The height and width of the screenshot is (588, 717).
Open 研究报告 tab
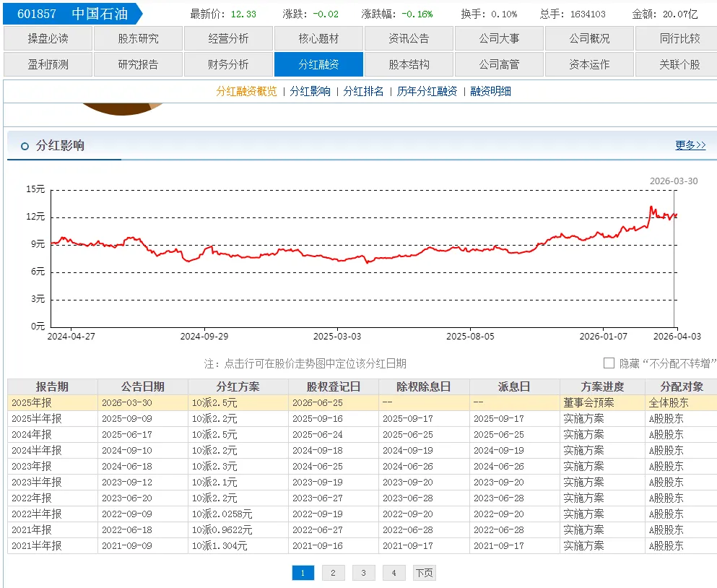pos(138,64)
